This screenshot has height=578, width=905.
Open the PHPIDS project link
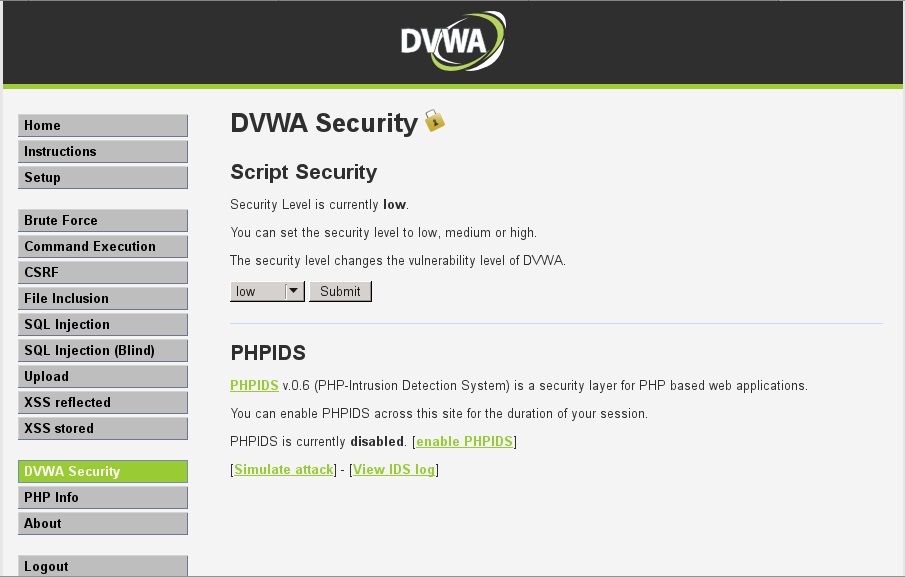pos(252,385)
